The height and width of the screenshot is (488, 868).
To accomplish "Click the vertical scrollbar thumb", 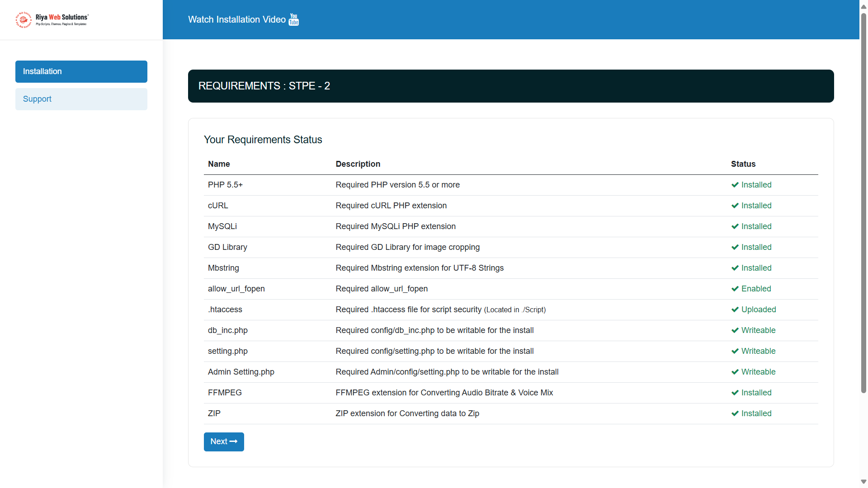I will pos(863,203).
